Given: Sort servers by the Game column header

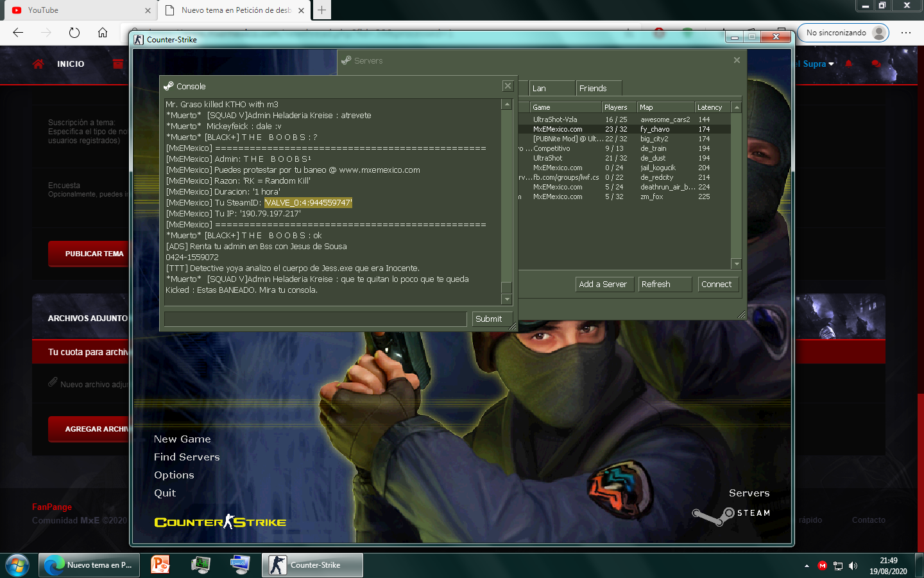Looking at the screenshot, I should (565, 107).
